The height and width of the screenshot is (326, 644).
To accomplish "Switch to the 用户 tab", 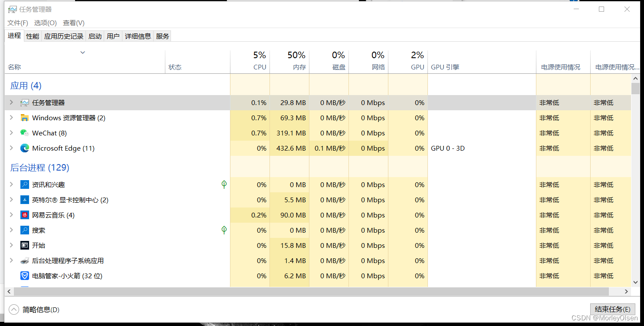I will tap(113, 36).
